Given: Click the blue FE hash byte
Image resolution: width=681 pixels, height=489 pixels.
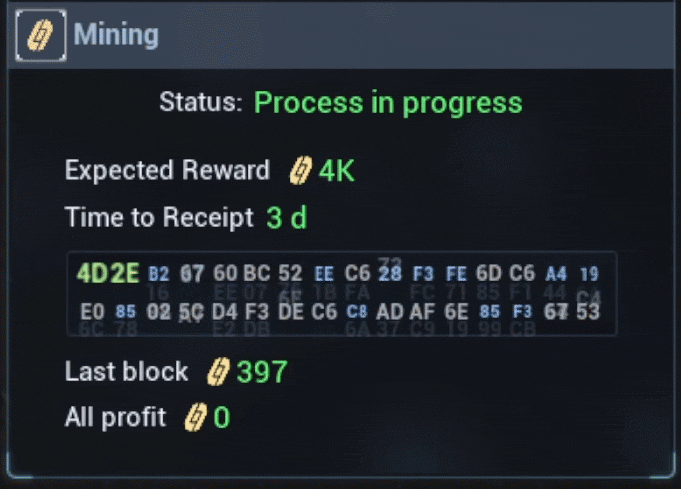Looking at the screenshot, I should (456, 274).
